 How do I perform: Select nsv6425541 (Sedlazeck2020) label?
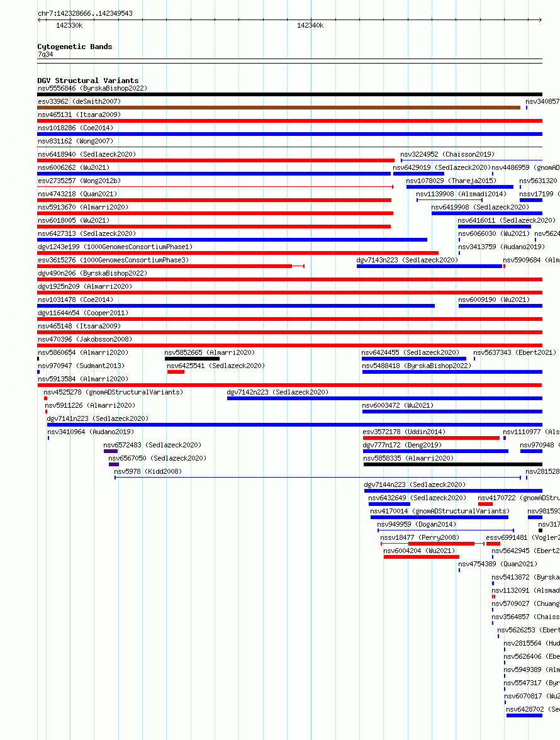coord(216,366)
